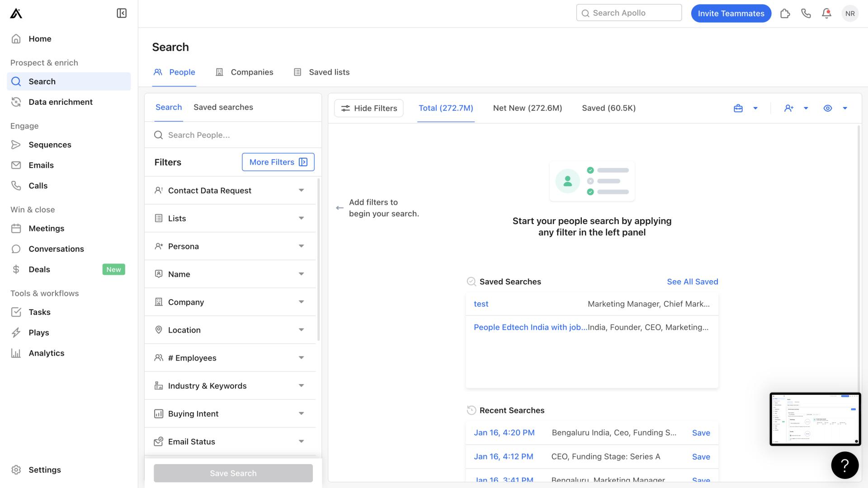Open NR user avatar menu
Viewport: 868px width, 488px height.
tap(850, 14)
